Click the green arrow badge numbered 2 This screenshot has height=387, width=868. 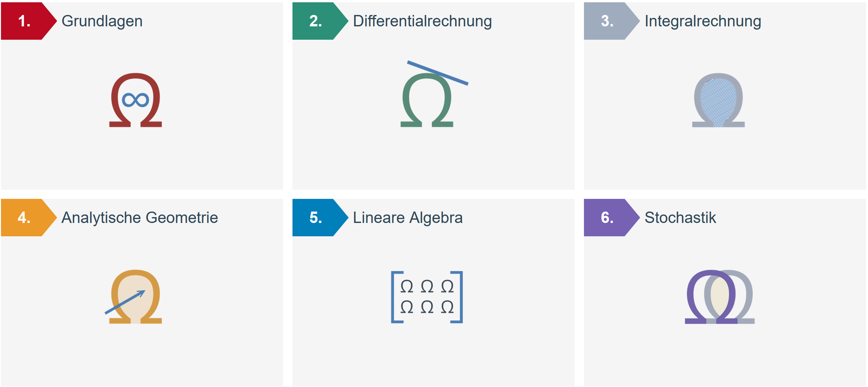[x=316, y=22]
